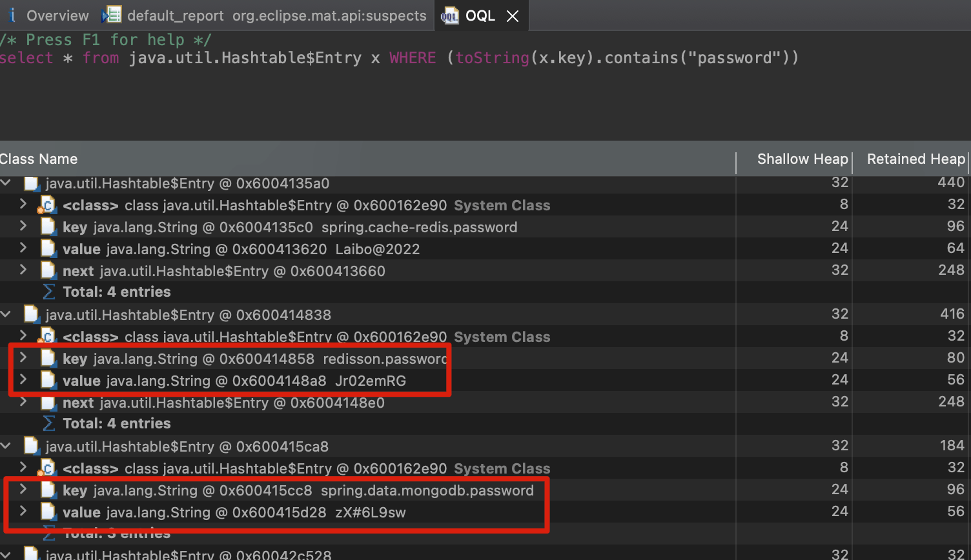The image size is (971, 560).
Task: Click the icon of next entry 0x600413660
Action: pyautogui.click(x=48, y=271)
